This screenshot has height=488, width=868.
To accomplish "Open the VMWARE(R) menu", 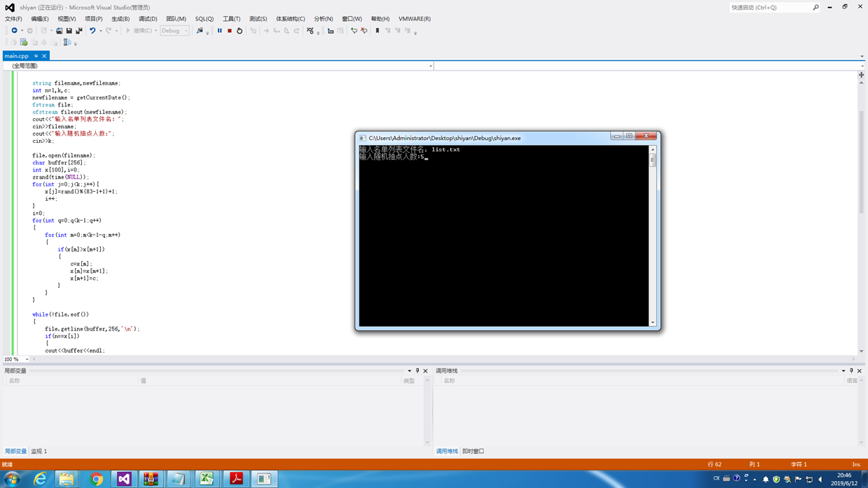I will (x=415, y=19).
